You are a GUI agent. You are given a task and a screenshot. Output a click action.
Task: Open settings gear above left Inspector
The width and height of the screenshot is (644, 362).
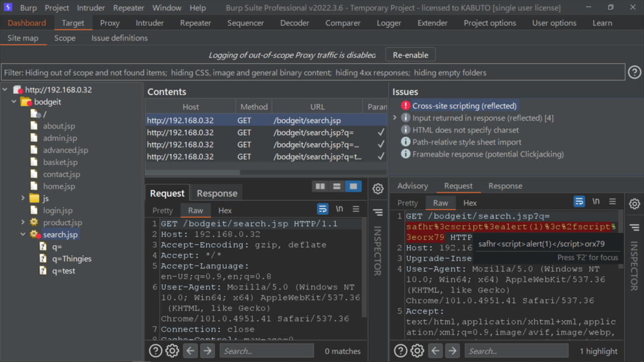pyautogui.click(x=378, y=189)
